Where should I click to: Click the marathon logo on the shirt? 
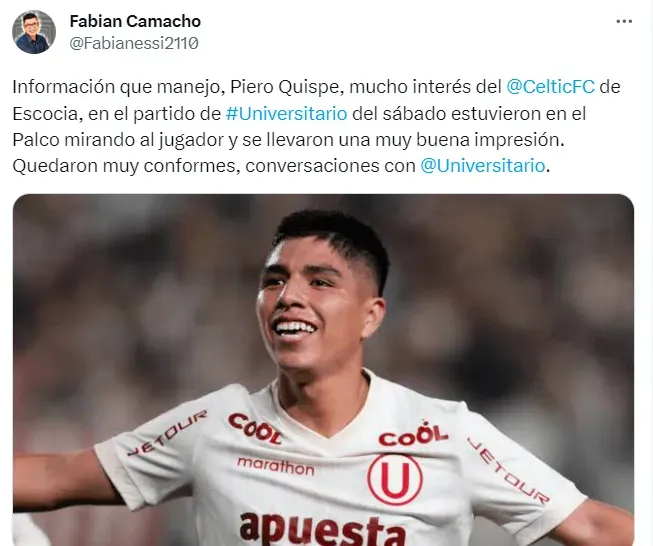(x=276, y=466)
